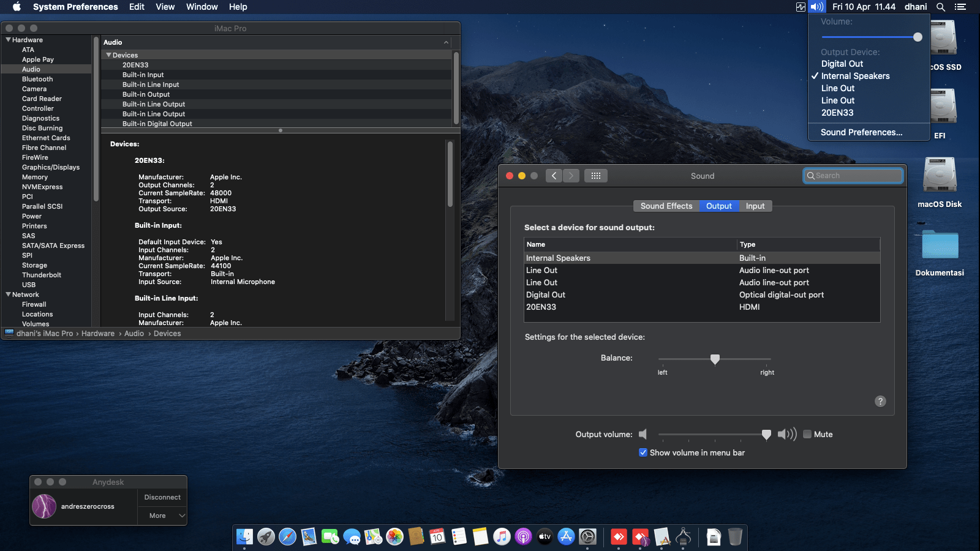Open Notes from the dock
Viewport: 980px width, 551px height.
[x=480, y=537]
